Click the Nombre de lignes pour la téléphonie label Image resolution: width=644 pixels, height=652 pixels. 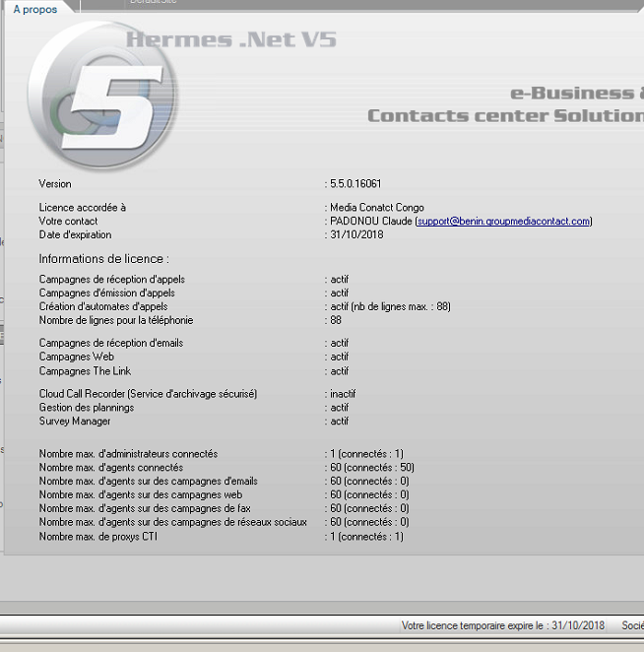(115, 320)
